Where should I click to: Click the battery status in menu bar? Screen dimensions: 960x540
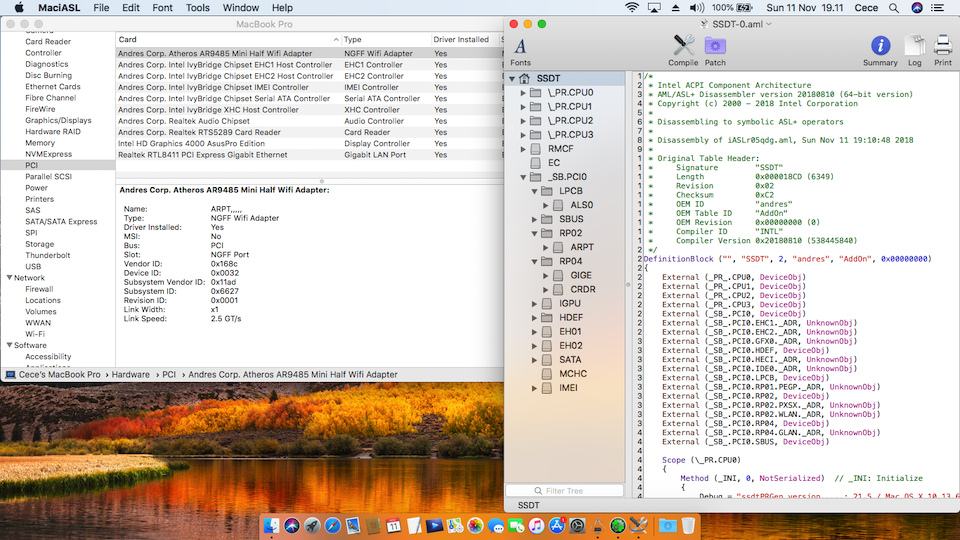point(732,8)
